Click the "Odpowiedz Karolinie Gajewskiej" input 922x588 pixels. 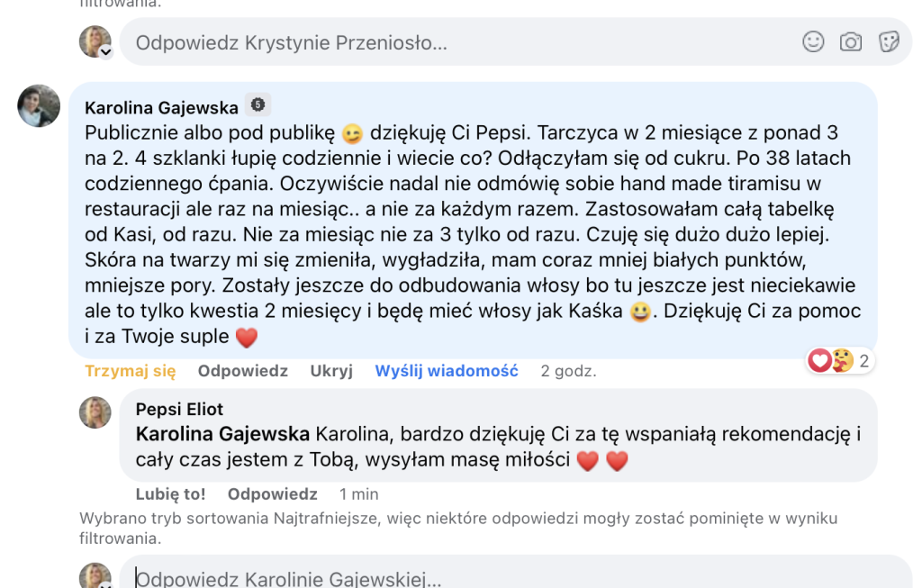tap(450, 578)
